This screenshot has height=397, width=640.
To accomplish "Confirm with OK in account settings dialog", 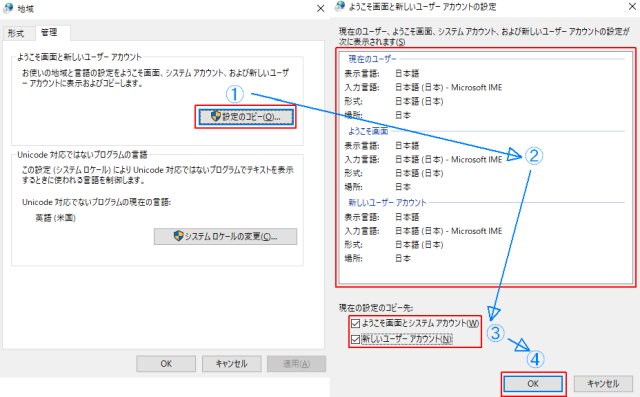I will click(533, 384).
